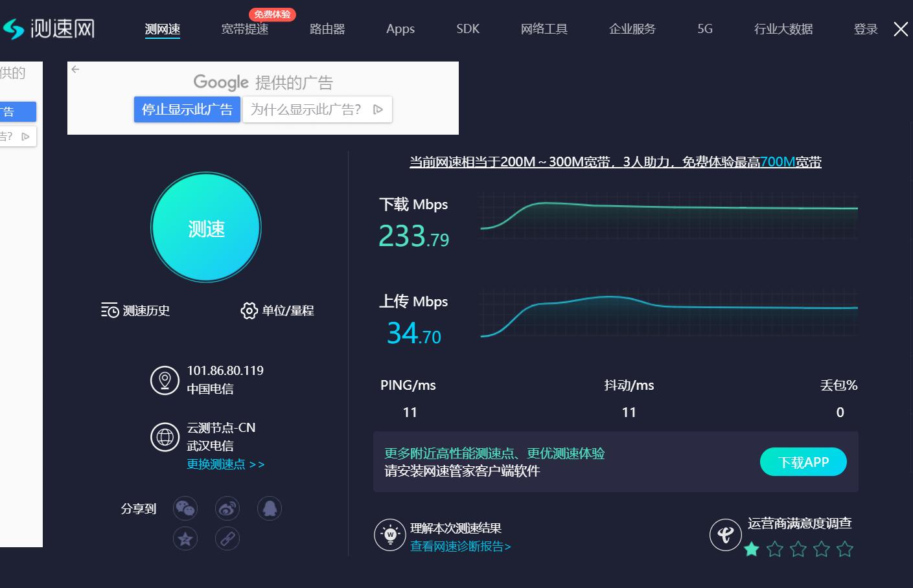Image resolution: width=913 pixels, height=588 pixels.
Task: Click the copy link share icon
Action: pos(227,538)
